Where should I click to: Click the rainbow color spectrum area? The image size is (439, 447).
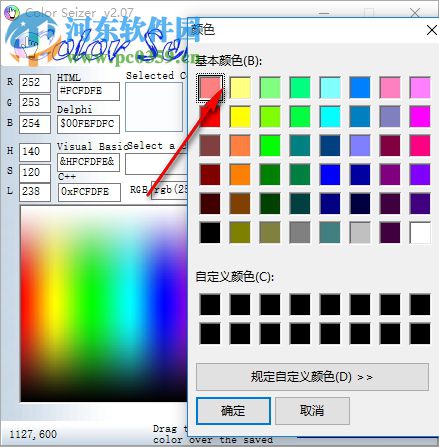point(104,303)
